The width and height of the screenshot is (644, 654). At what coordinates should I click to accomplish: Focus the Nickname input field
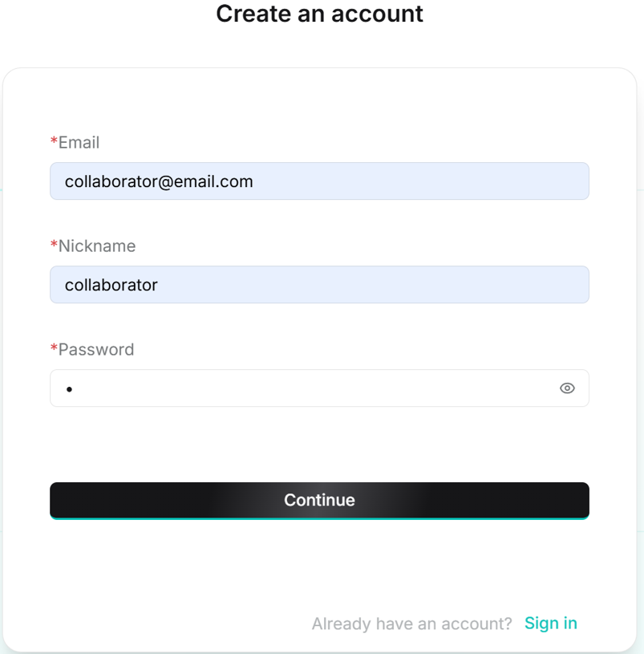(x=319, y=285)
